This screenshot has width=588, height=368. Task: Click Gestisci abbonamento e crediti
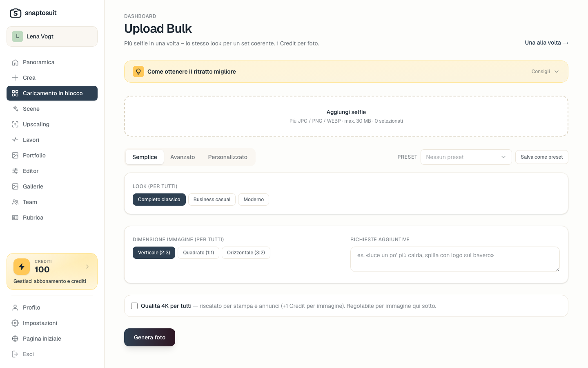point(50,281)
